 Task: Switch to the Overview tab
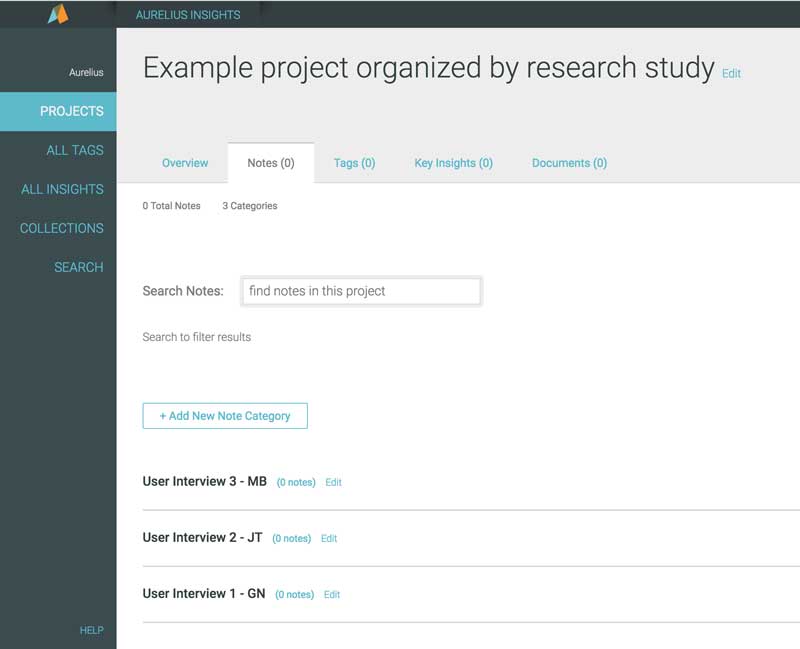185,163
